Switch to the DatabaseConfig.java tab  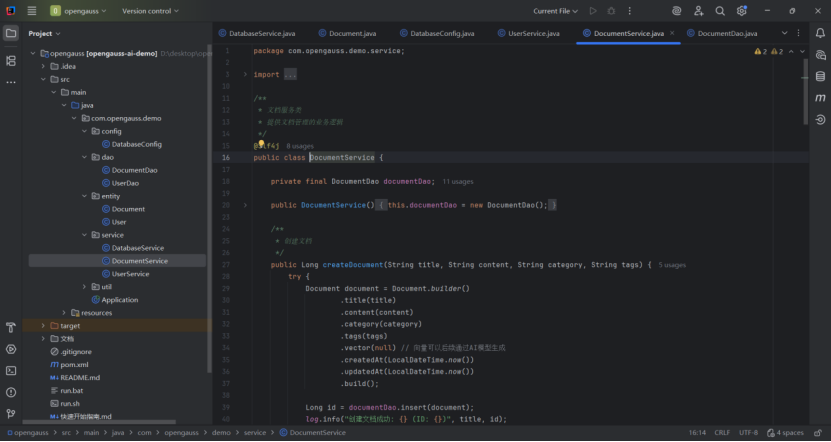pyautogui.click(x=437, y=33)
